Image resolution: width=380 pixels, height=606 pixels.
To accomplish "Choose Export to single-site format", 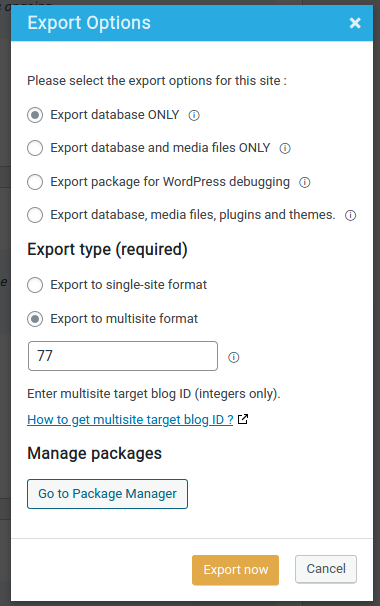I will [x=35, y=285].
